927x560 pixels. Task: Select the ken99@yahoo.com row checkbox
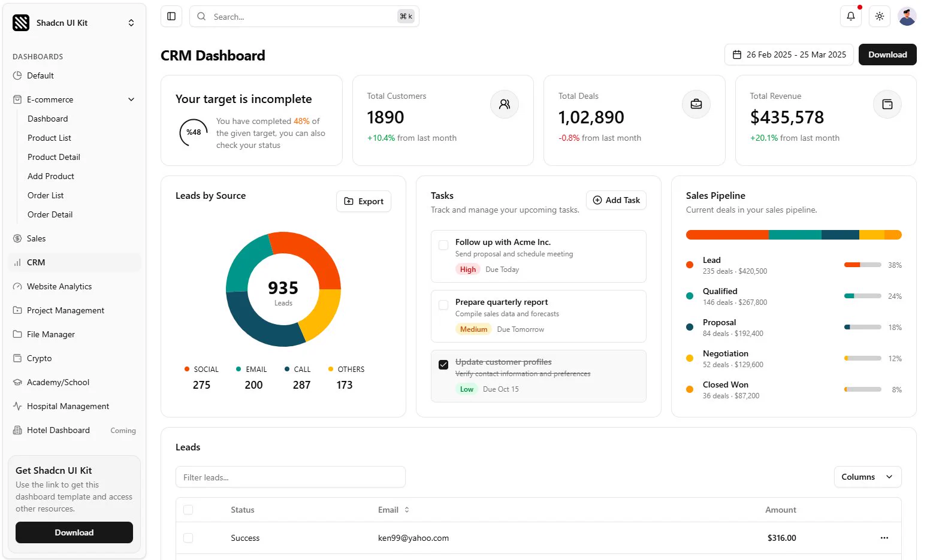click(x=188, y=538)
